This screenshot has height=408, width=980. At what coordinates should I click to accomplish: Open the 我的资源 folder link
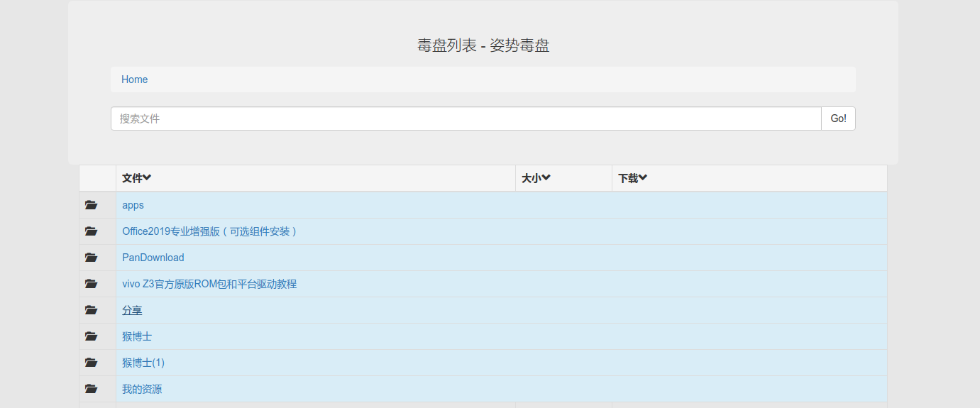pyautogui.click(x=142, y=389)
